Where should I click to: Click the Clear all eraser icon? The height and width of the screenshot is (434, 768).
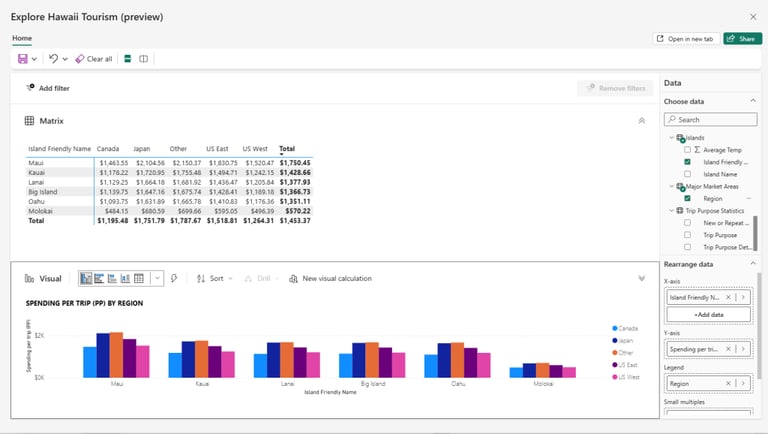point(79,59)
